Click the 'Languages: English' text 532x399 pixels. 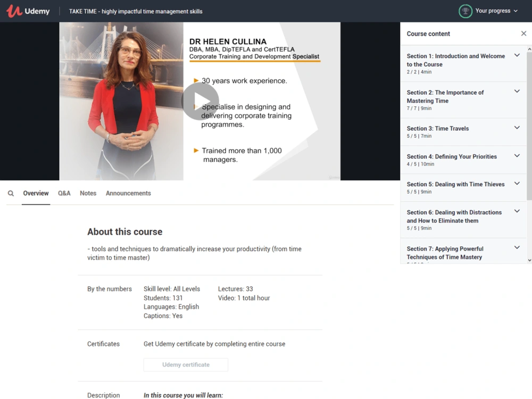(x=171, y=307)
